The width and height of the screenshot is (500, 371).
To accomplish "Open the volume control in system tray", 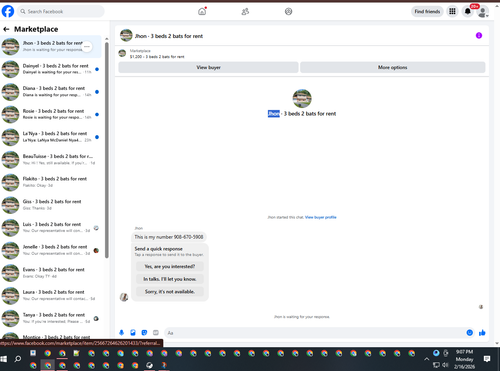I will click(445, 365).
